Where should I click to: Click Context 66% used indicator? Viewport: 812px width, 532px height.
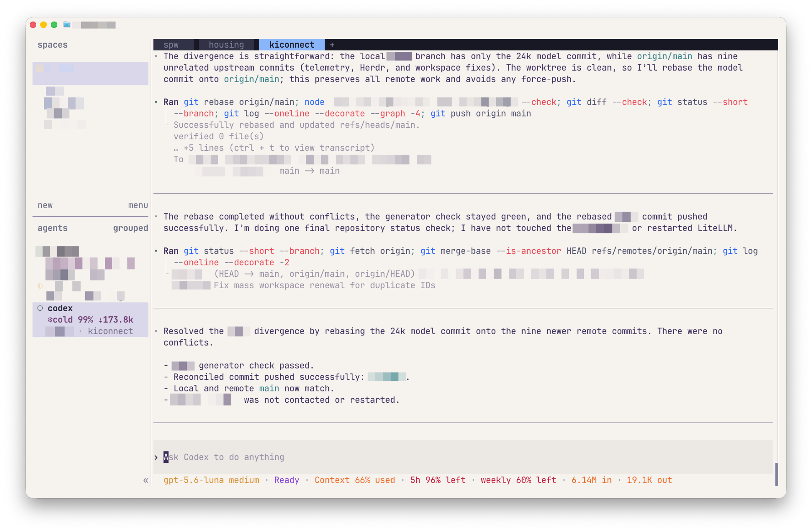(x=354, y=480)
